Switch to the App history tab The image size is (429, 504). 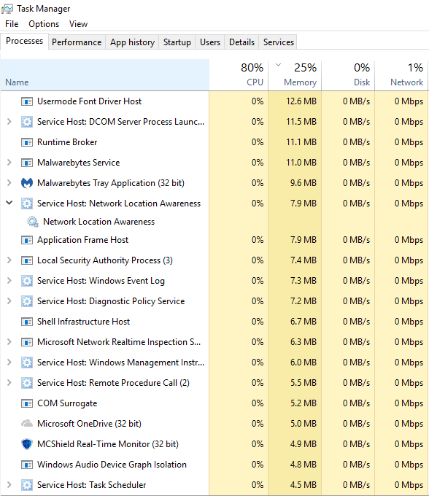pyautogui.click(x=132, y=42)
